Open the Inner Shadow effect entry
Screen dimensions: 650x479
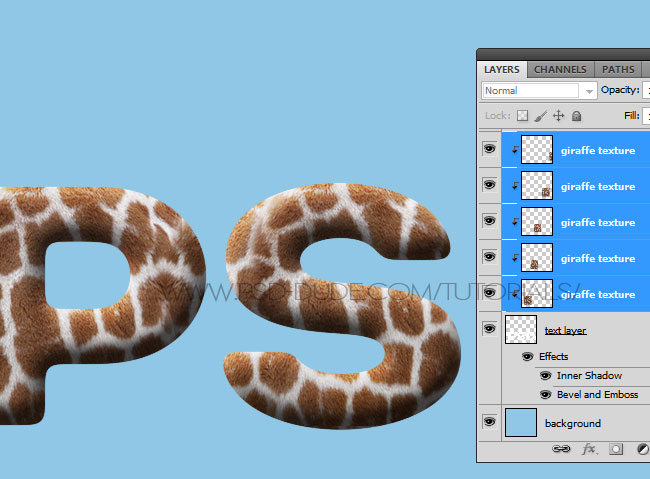point(589,376)
